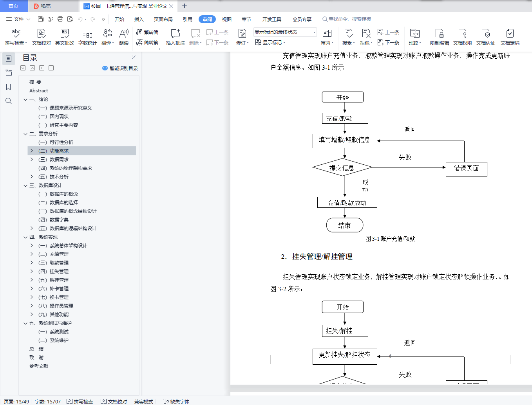Jump to Abstract in the outline
Viewport: 532px width, 405px height.
point(39,91)
